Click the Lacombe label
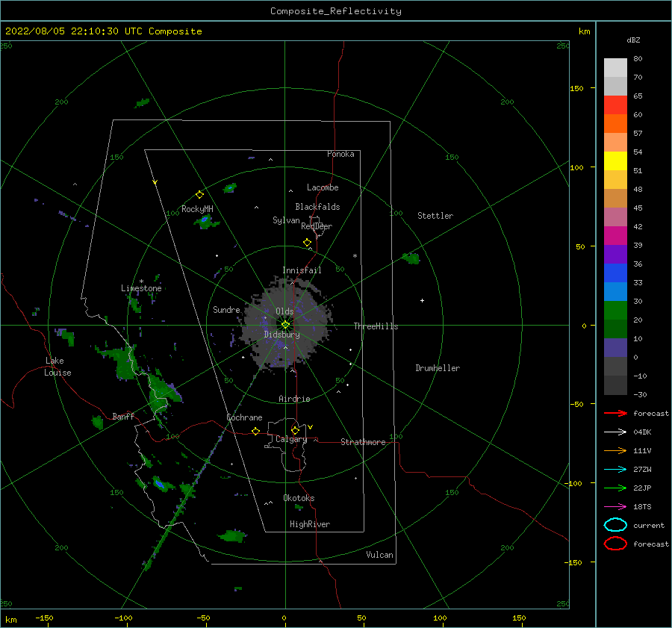This screenshot has height=628, width=672. coord(323,187)
